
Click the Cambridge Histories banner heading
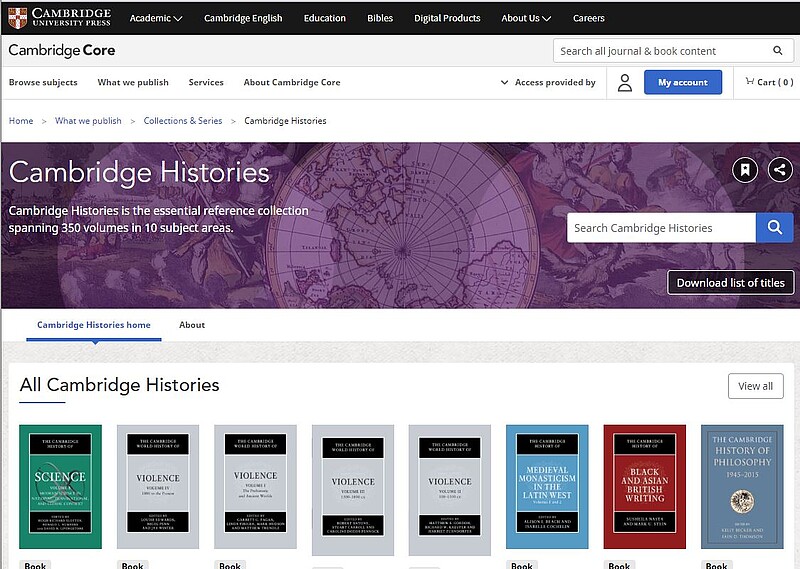click(x=139, y=172)
